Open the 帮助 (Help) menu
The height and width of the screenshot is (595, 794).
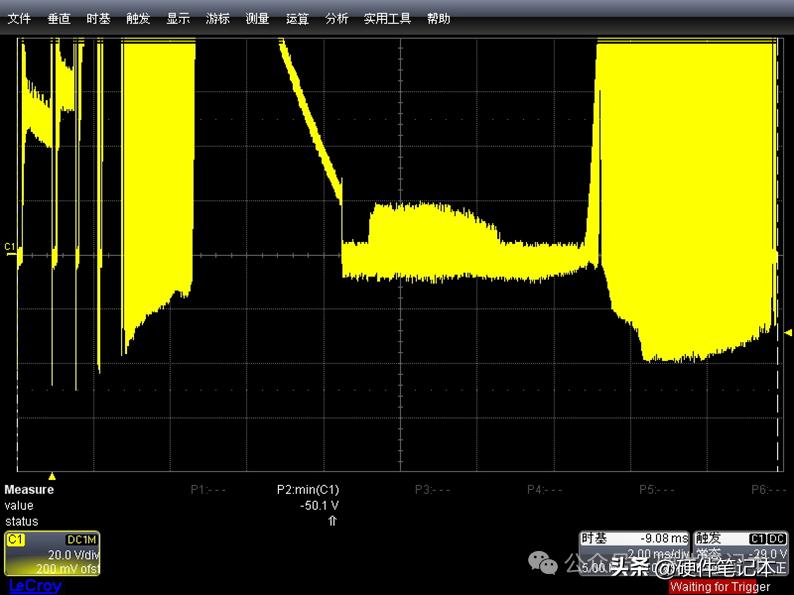pyautogui.click(x=438, y=18)
